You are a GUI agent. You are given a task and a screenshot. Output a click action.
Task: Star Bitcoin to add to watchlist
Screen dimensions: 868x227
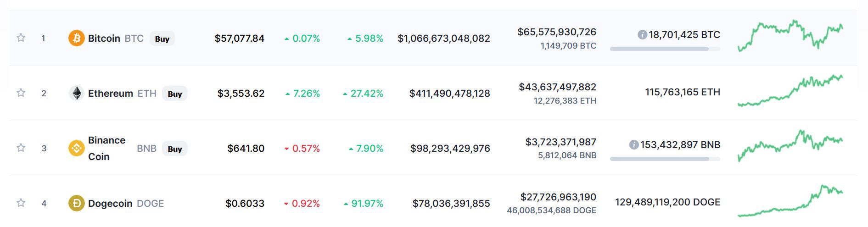pyautogui.click(x=21, y=38)
